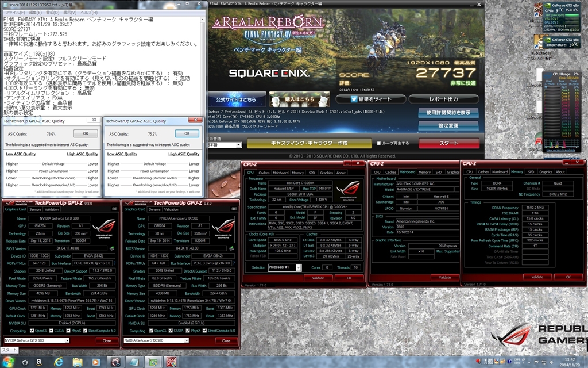Open Action Center flag in system tray
This screenshot has width=588, height=368.
(536, 362)
